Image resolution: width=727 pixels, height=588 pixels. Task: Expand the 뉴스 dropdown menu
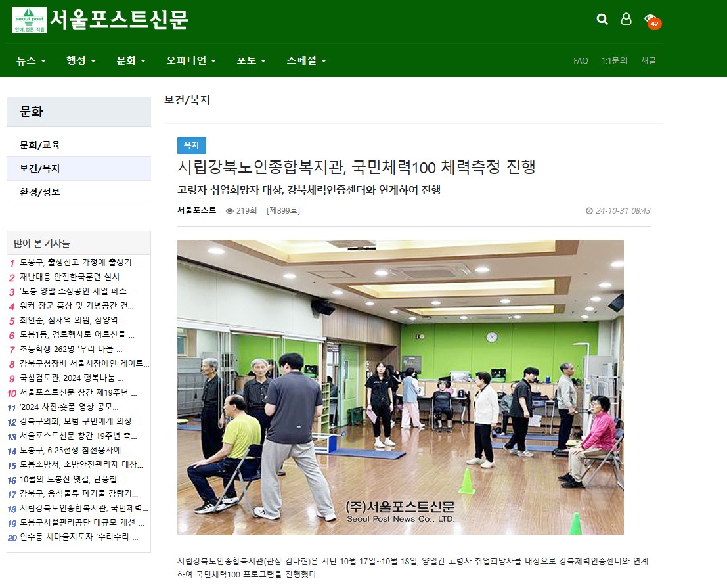click(x=31, y=60)
